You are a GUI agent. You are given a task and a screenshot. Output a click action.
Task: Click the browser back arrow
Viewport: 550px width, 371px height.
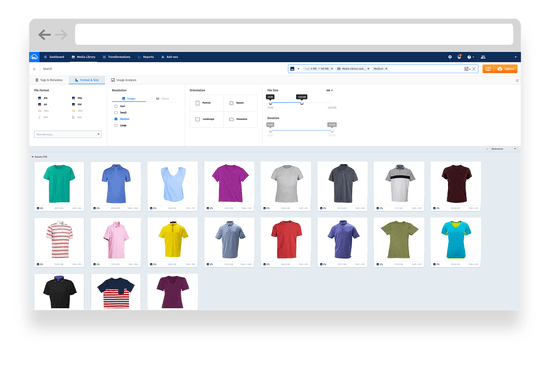coord(45,35)
